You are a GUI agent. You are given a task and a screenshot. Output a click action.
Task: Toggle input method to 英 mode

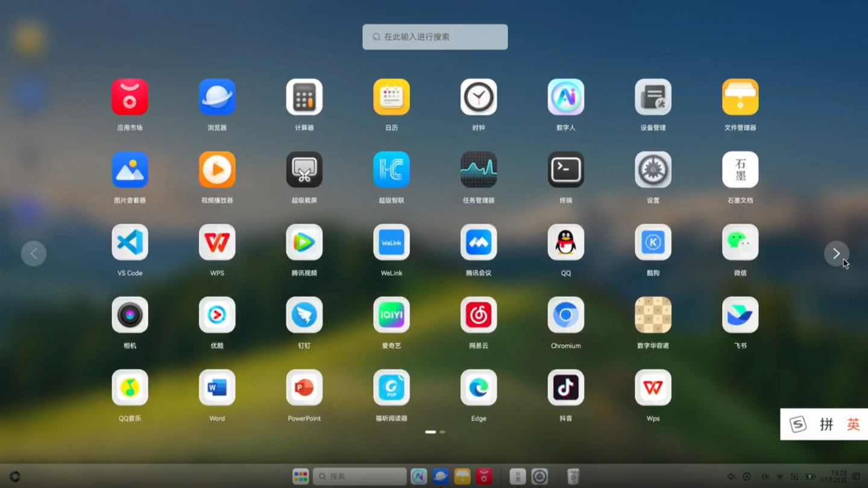click(852, 425)
